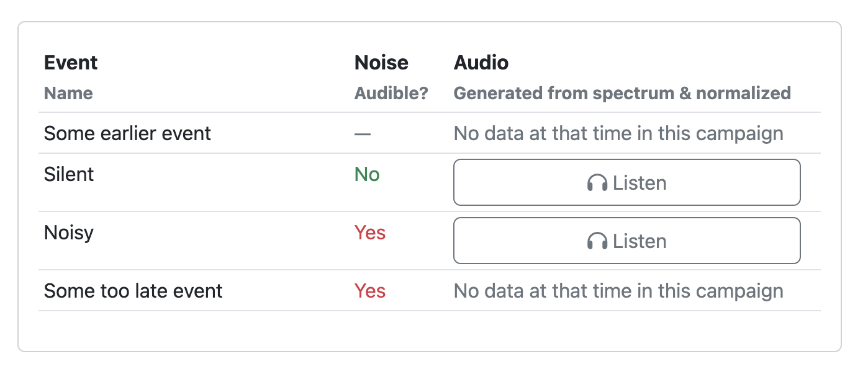Click the red Yes indicator for Noisy
The height and width of the screenshot is (377, 868).
tap(370, 232)
